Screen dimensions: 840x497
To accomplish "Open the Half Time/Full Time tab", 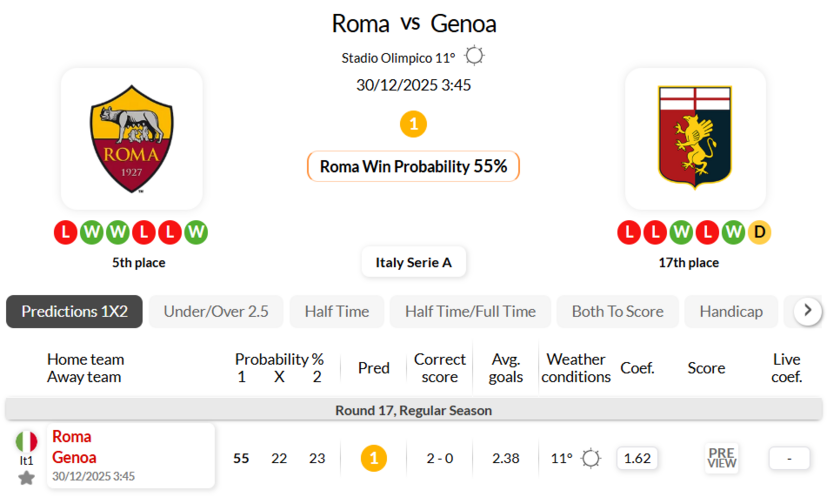I will point(470,311).
